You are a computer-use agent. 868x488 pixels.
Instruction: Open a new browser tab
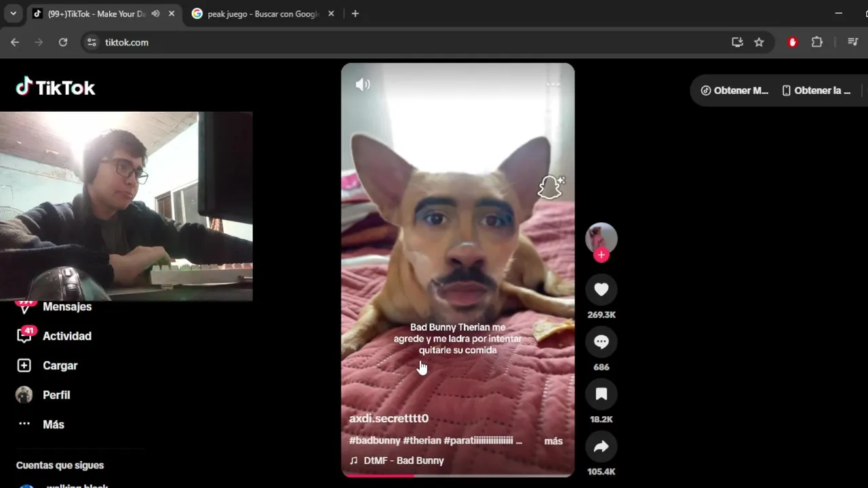point(355,14)
